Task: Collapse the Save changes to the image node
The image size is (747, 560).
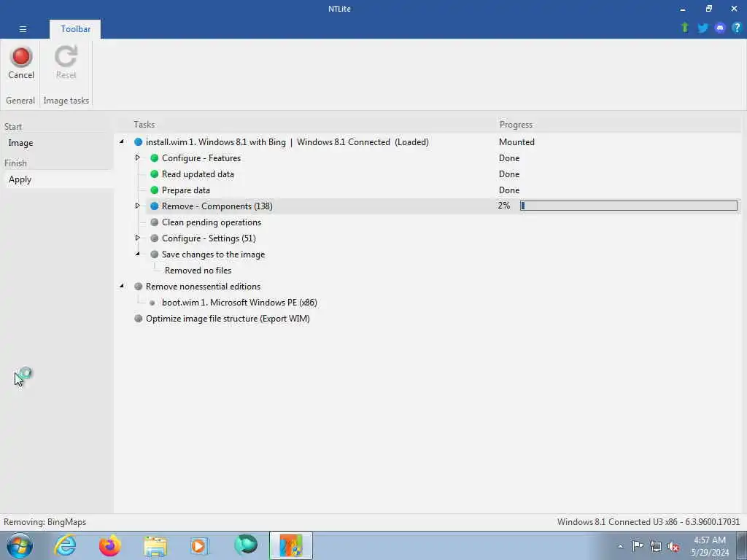Action: click(x=138, y=254)
